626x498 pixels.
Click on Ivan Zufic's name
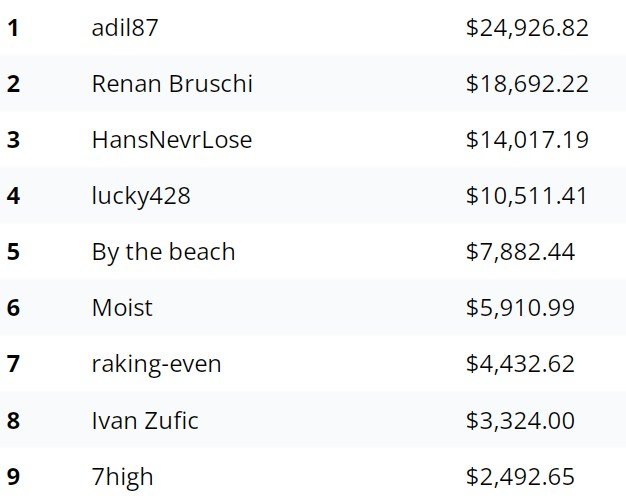click(x=144, y=420)
